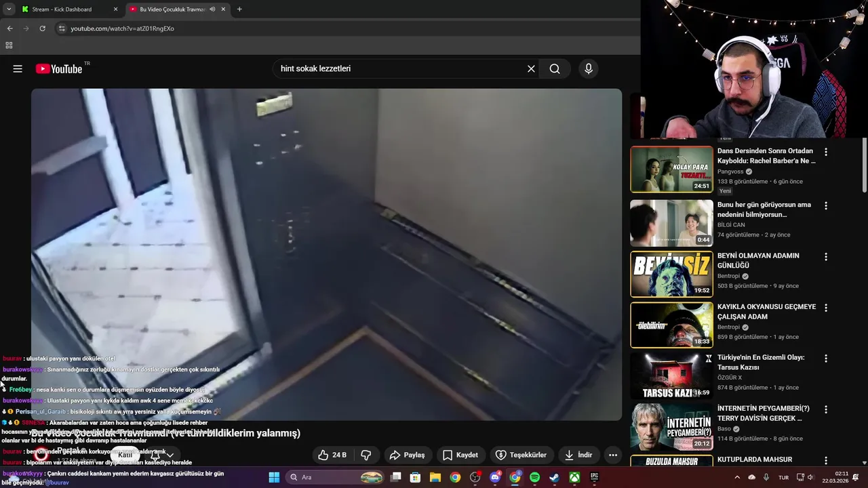The height and width of the screenshot is (488, 868).
Task: Open Dans Dersinden Sonra video thumbnail
Action: tap(671, 169)
